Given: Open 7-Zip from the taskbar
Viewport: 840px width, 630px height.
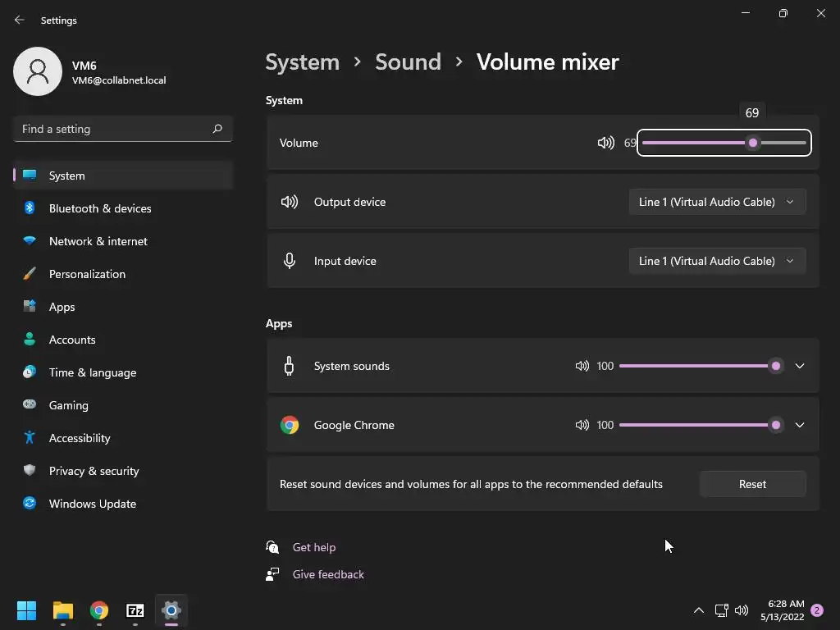Looking at the screenshot, I should pyautogui.click(x=135, y=610).
